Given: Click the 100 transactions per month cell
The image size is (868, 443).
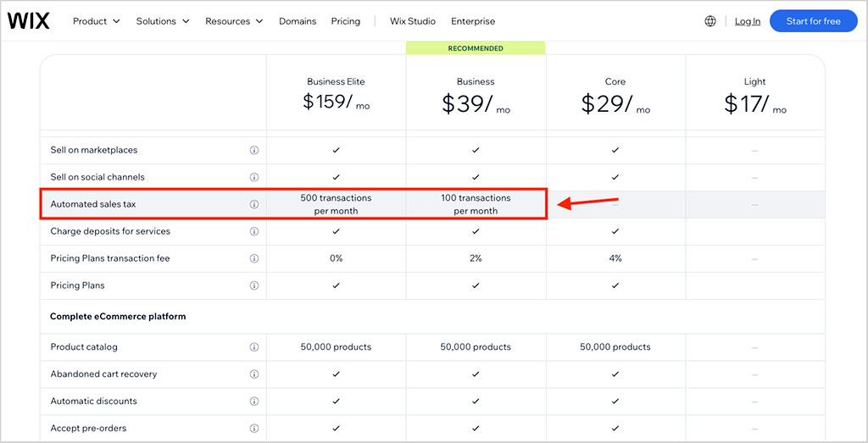Looking at the screenshot, I should point(476,204).
